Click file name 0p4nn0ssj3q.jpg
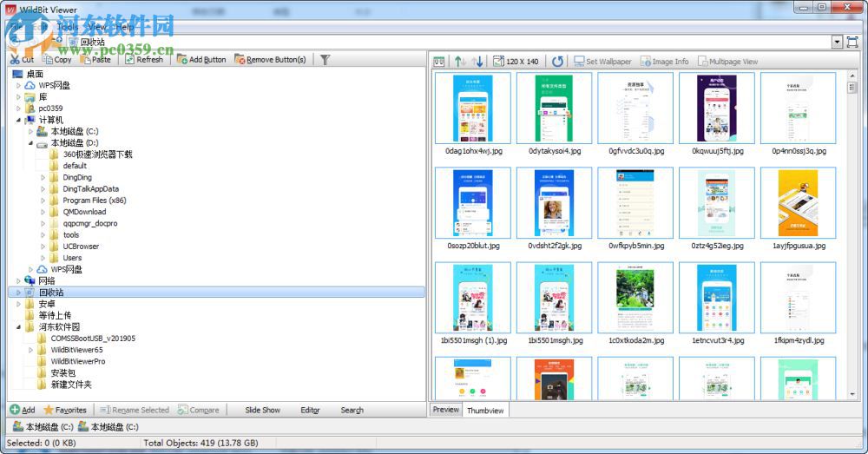 (x=799, y=150)
